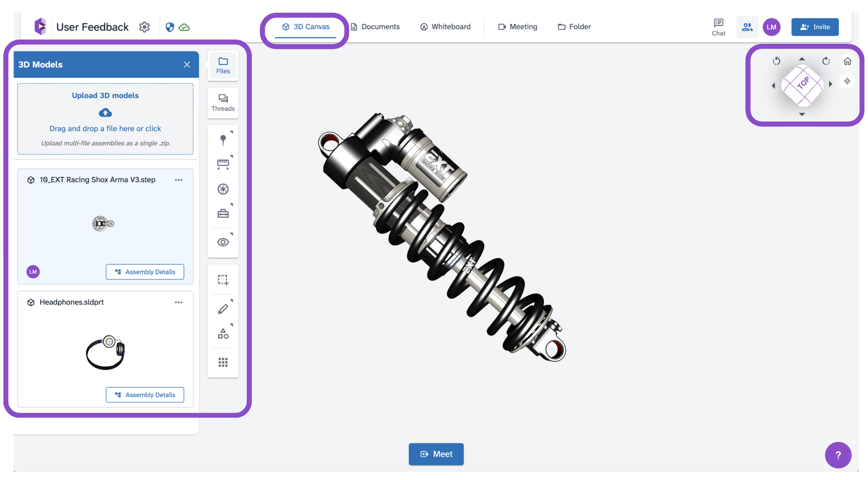This screenshot has height=480, width=868.
Task: Open the Folder tab
Action: pos(574,27)
